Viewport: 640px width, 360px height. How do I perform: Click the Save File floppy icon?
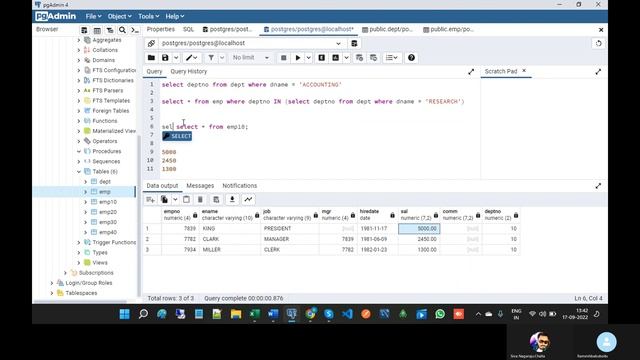click(165, 58)
